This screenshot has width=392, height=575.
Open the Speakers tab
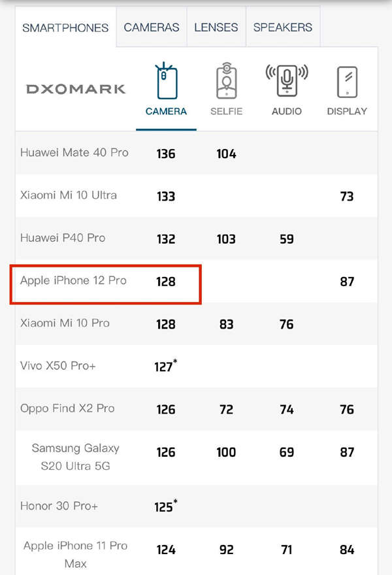(283, 27)
